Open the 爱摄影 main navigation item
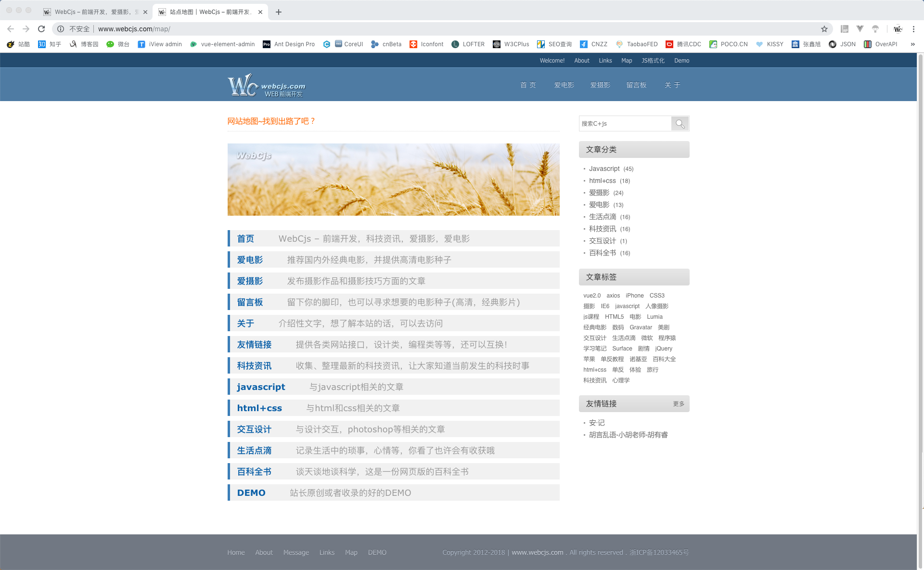The image size is (924, 570). pyautogui.click(x=600, y=85)
